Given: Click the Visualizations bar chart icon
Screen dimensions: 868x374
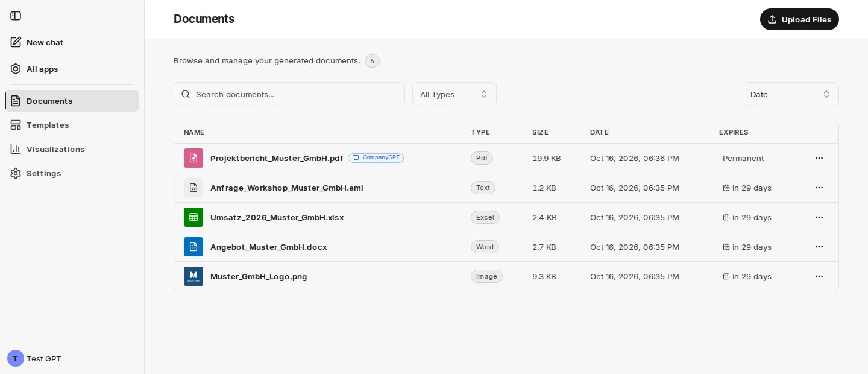Looking at the screenshot, I should point(16,149).
